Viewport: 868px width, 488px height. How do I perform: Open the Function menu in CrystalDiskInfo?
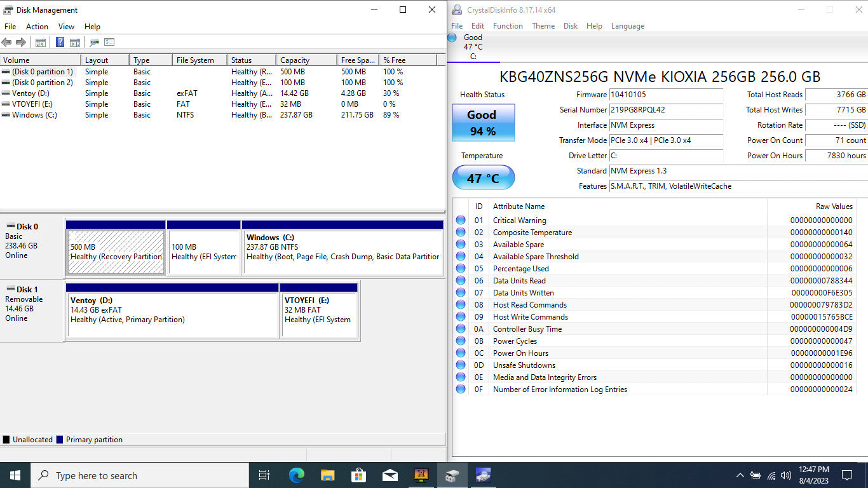tap(508, 26)
